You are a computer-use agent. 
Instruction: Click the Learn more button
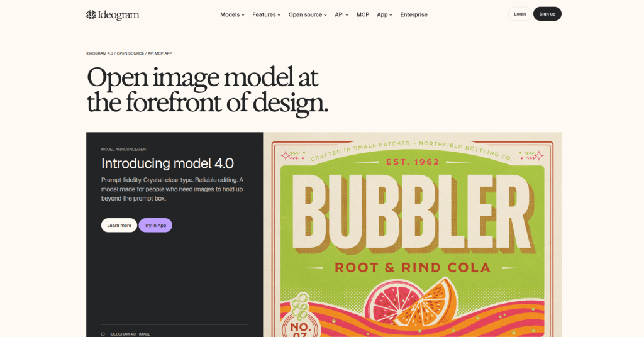(x=119, y=225)
